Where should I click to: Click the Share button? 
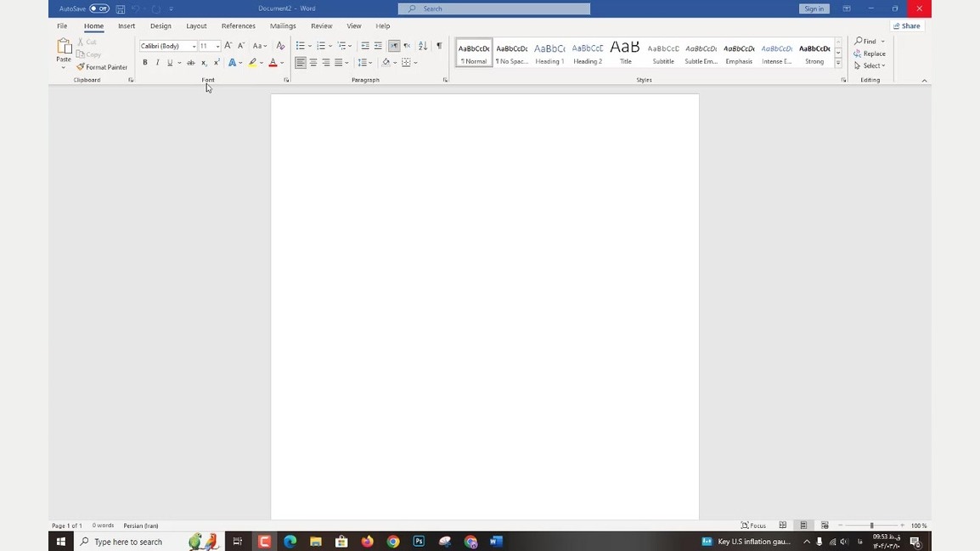click(907, 26)
